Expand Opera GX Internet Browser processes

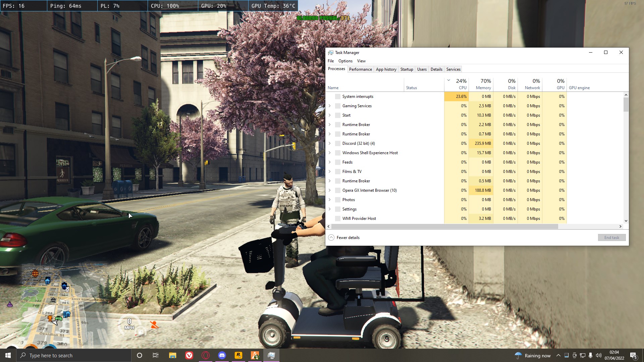click(x=330, y=190)
